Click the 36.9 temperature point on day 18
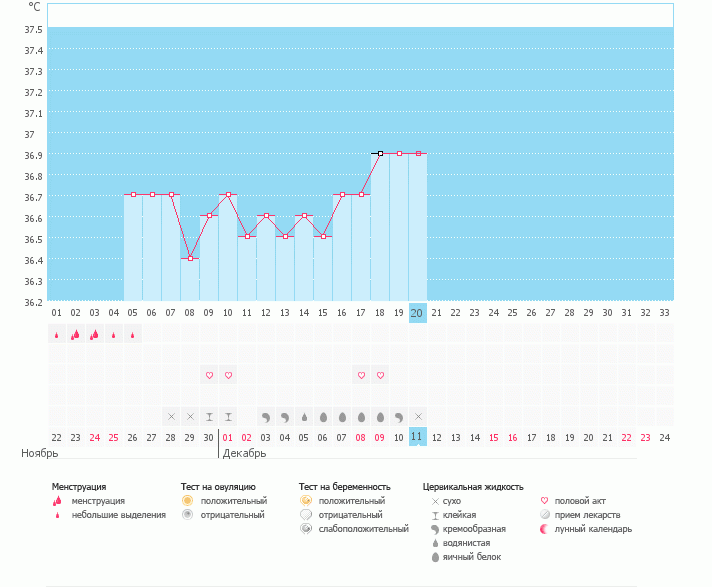This screenshot has height=587, width=712. 380,154
